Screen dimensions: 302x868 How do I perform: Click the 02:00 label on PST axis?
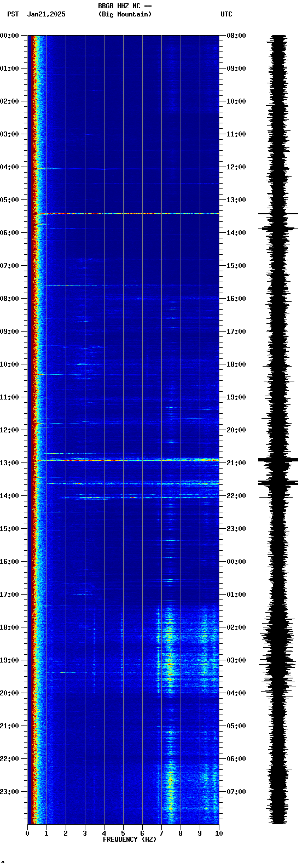click(9, 101)
